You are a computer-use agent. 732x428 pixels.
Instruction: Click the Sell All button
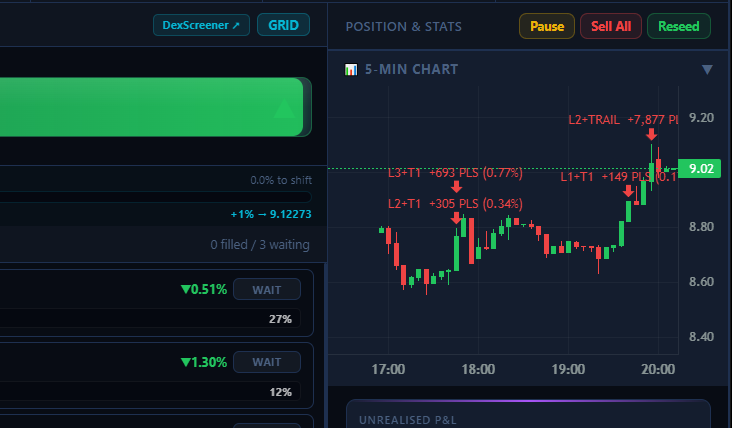611,26
